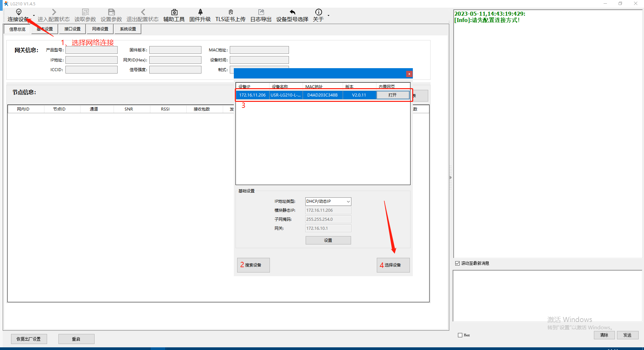Open dropdown arrow next to 连接设备
Viewport: 644px width, 350px height.
(34, 15)
